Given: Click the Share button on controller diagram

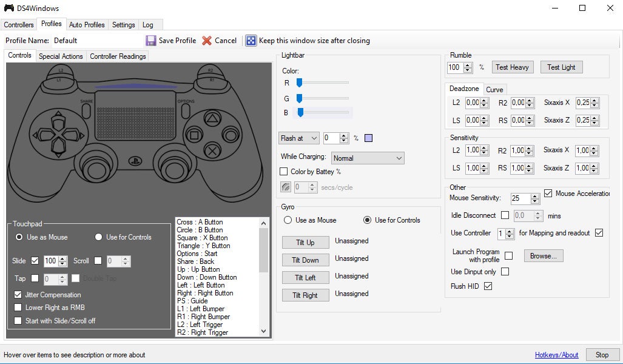Looking at the screenshot, I should pyautogui.click(x=86, y=110).
